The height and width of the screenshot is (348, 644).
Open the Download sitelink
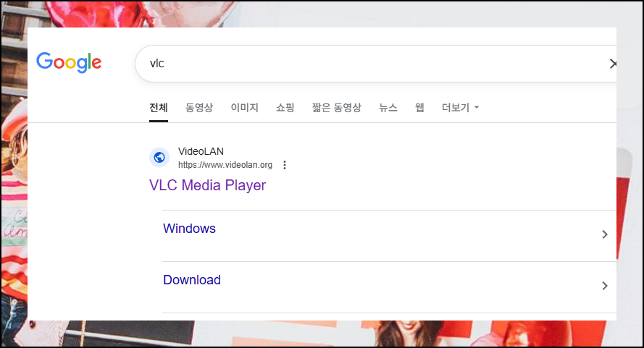192,280
